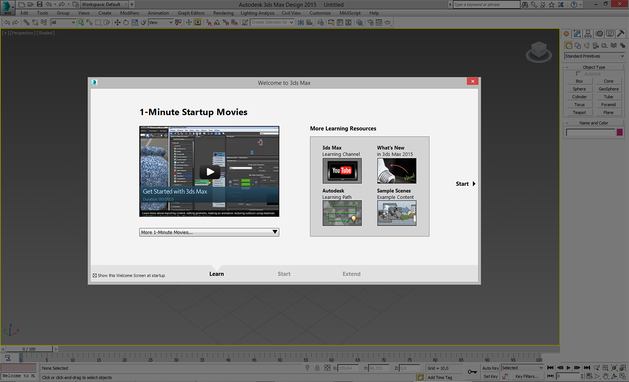629x382 pixels.
Task: Go to the end frame of animation
Action: [x=587, y=368]
